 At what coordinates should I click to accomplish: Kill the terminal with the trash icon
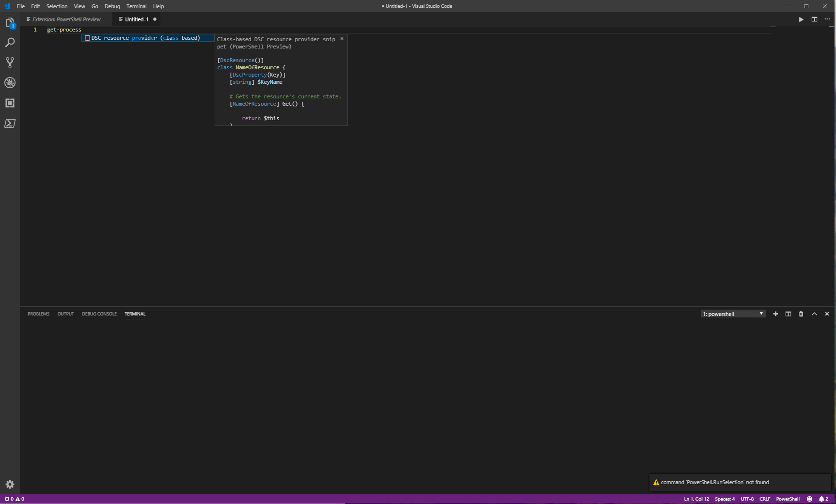coord(801,314)
